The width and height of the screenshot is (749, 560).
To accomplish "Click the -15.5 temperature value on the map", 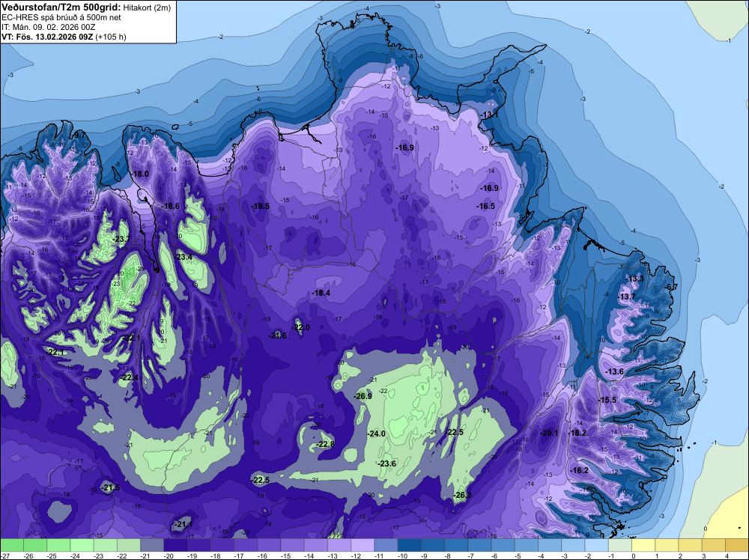I will tap(607, 400).
